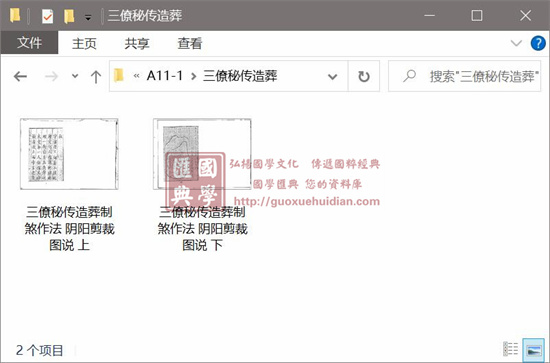
Task: Select the thumbnail of 图说 下 file
Action: tap(202, 154)
